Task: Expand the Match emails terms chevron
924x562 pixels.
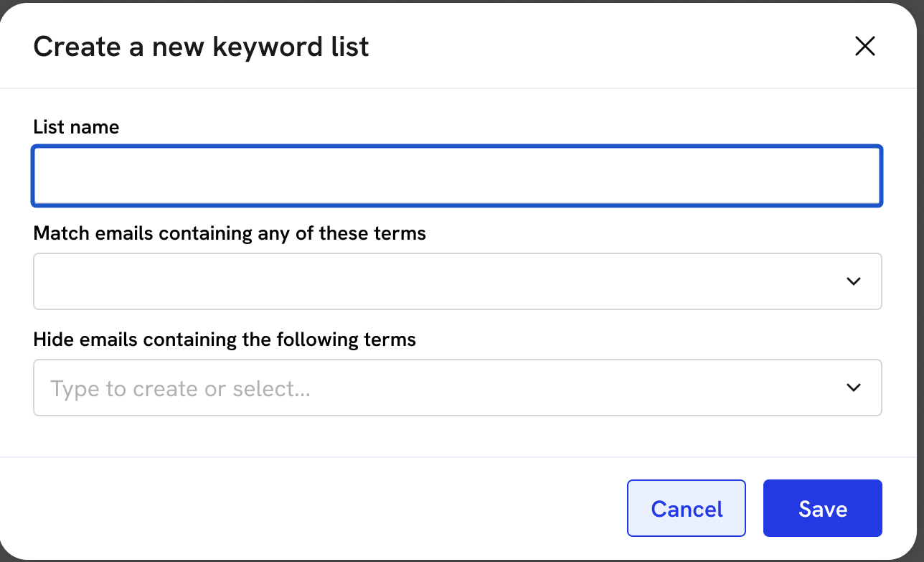Action: click(x=853, y=281)
